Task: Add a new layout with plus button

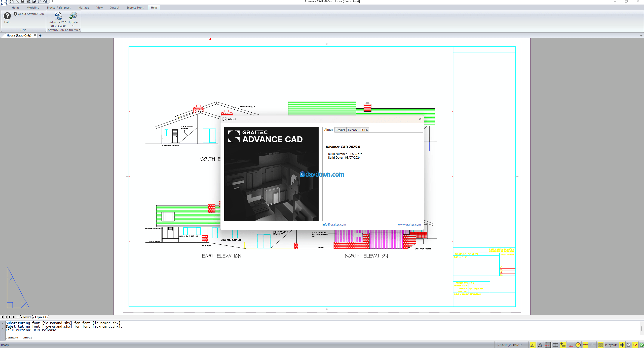Action: click(18, 317)
